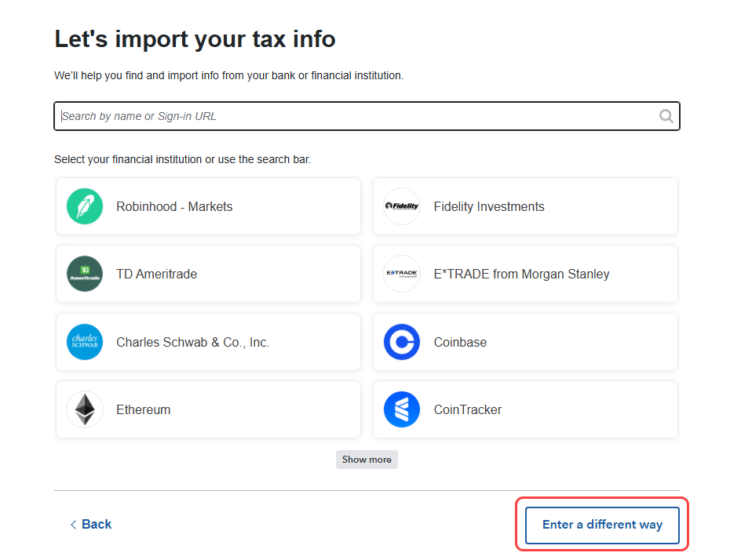Select E*TRADE from Morgan Stanley label
Viewport: 752px width, 560px height.
click(x=521, y=274)
